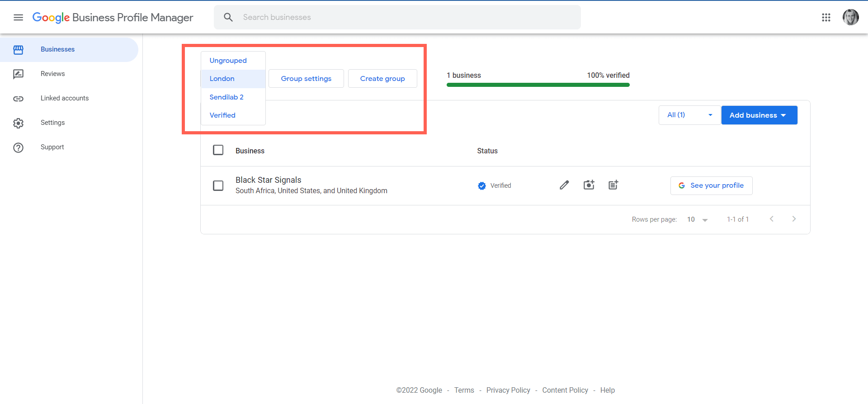Click the pencil edit profile icon
868x404 pixels.
coord(564,185)
